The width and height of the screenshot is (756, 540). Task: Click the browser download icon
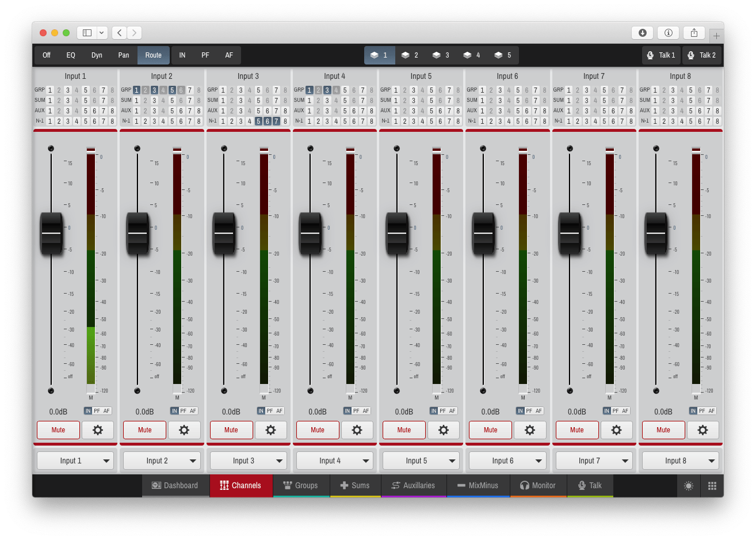643,33
